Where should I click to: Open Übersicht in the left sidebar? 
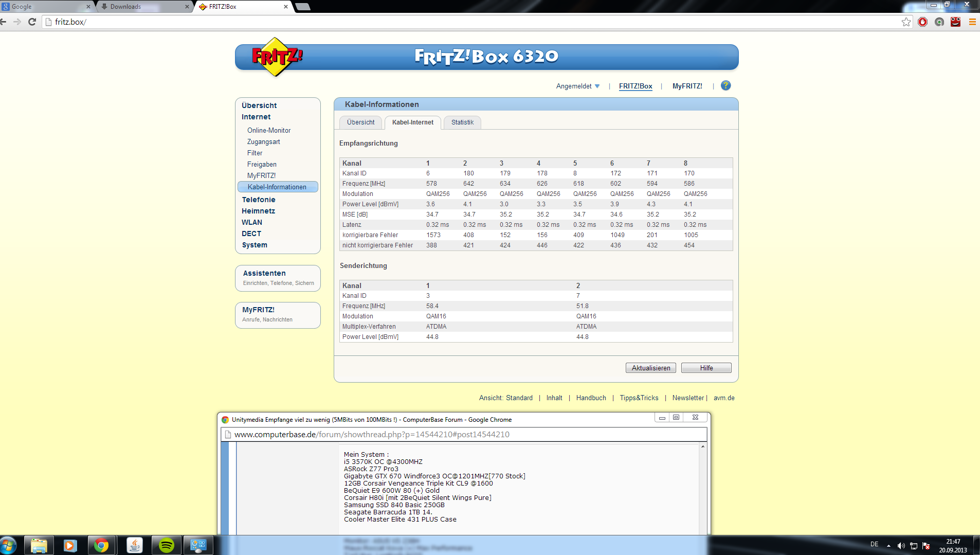tap(259, 105)
